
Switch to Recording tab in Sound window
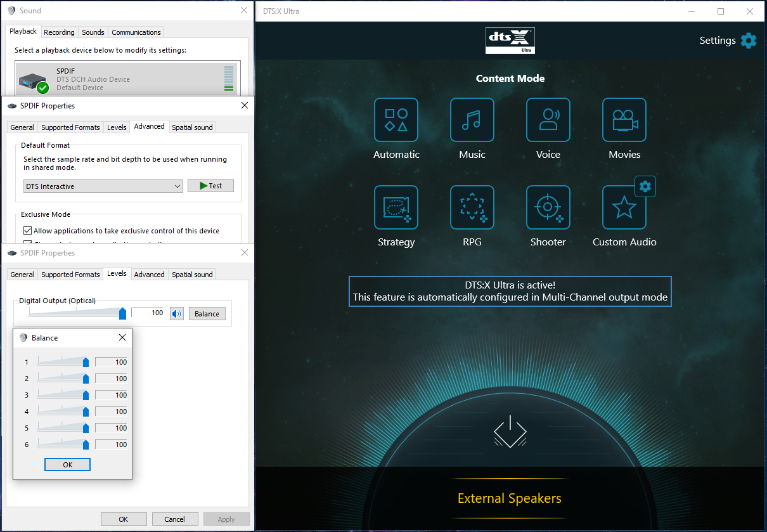[x=59, y=32]
